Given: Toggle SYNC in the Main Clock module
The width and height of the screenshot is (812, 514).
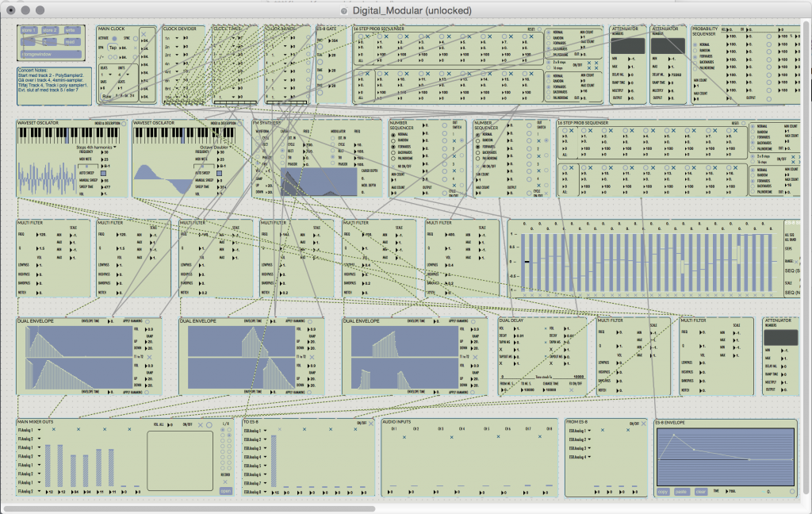Looking at the screenshot, I should [x=136, y=38].
